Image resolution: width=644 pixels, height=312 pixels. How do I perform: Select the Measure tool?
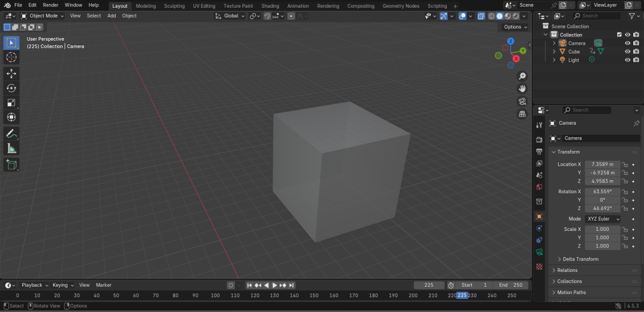(x=11, y=148)
